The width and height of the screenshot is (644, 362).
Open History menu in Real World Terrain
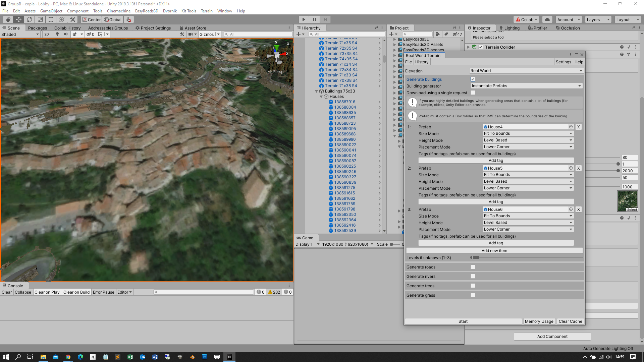click(422, 62)
